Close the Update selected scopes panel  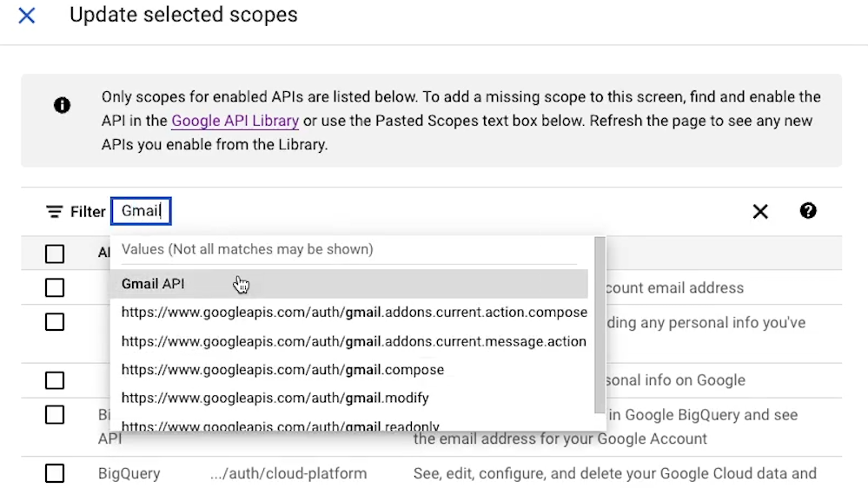pyautogui.click(x=27, y=15)
